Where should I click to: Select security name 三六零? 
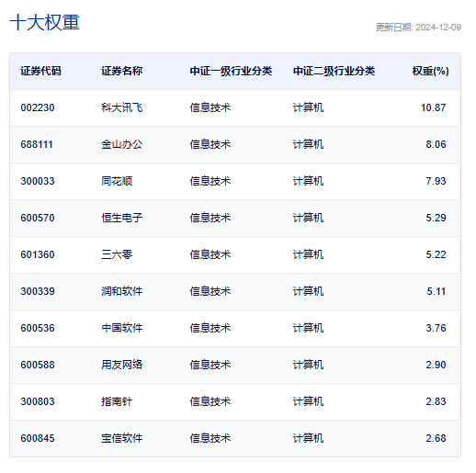click(117, 254)
